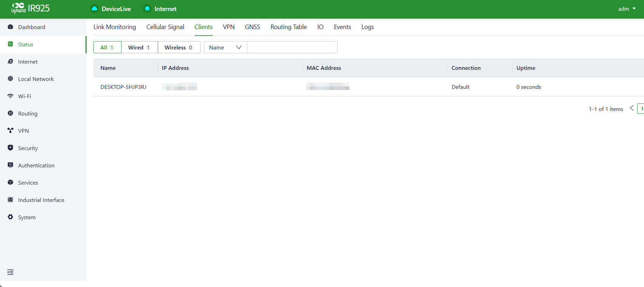Click the Dashboard gauge icon in sidebar
This screenshot has height=287, width=644.
coord(10,27)
